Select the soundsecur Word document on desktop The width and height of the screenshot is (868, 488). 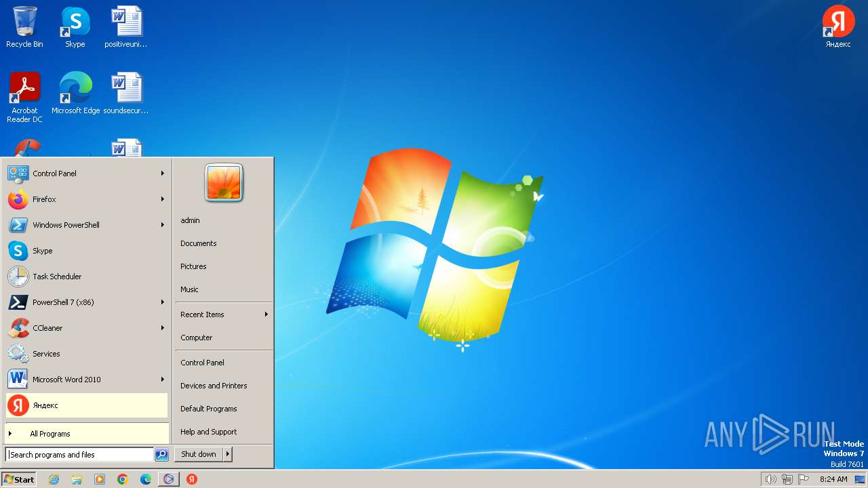tap(126, 93)
